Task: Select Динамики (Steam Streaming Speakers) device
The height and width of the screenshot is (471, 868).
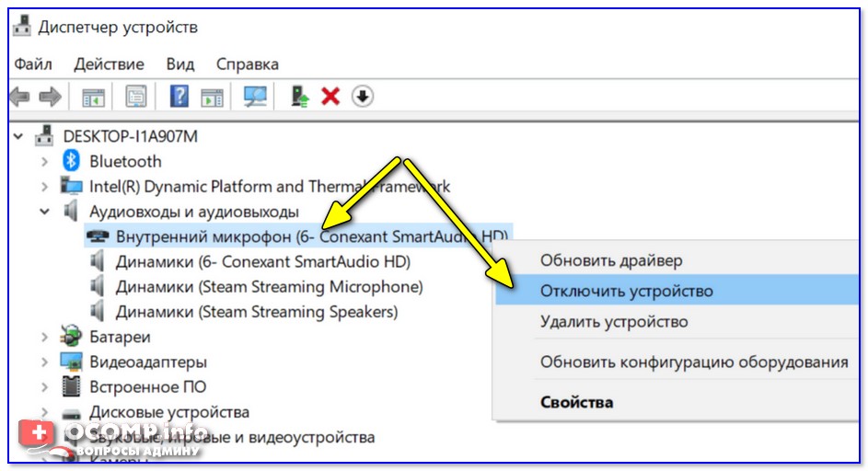Action: point(256,312)
